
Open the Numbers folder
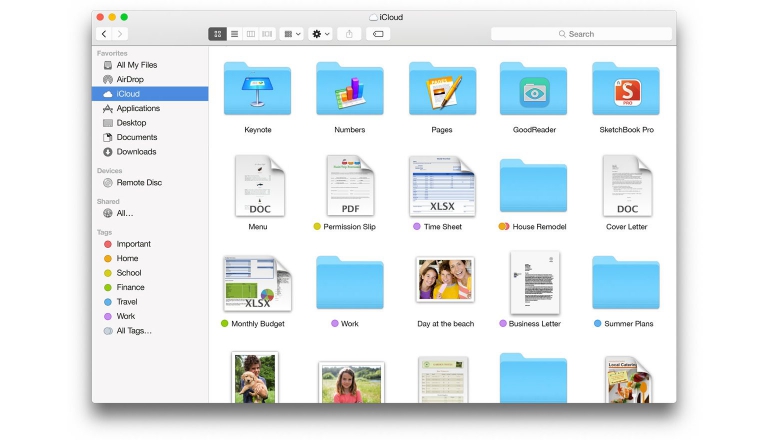coord(349,92)
